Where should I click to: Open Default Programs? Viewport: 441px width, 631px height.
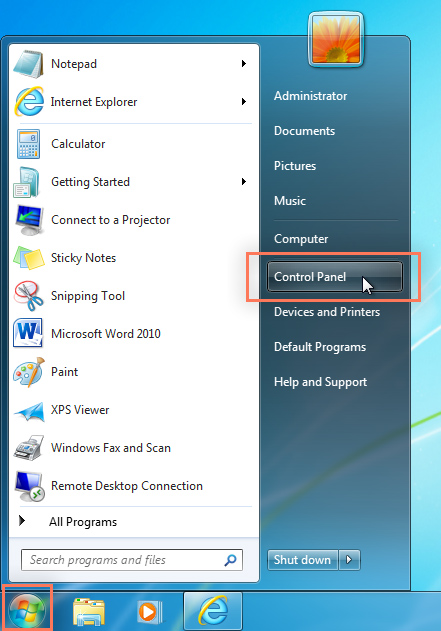click(320, 347)
